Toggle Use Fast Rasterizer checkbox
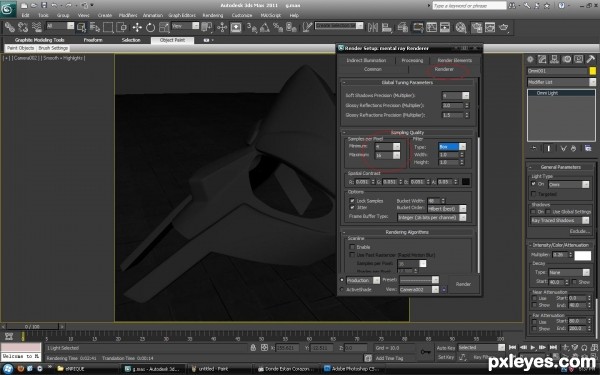Viewport: 600px width, 375px height. (x=352, y=254)
